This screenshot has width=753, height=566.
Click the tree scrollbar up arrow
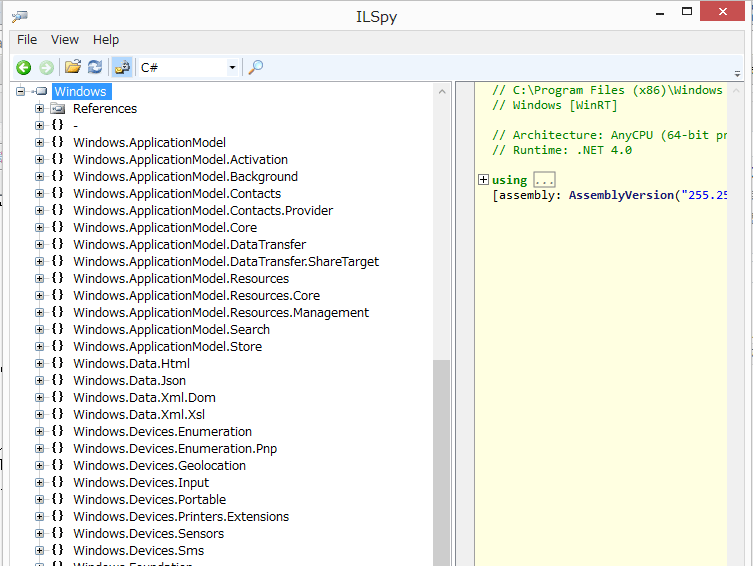point(442,91)
